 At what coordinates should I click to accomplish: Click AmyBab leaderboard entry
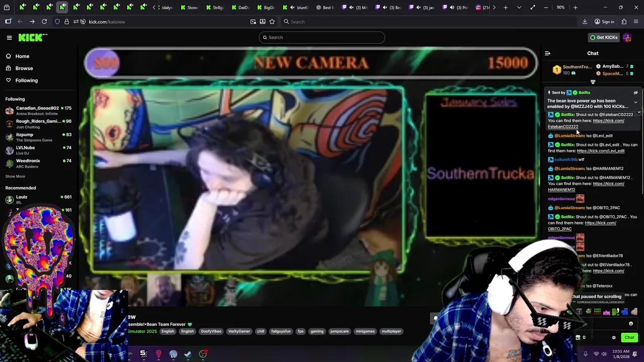[x=615, y=66]
